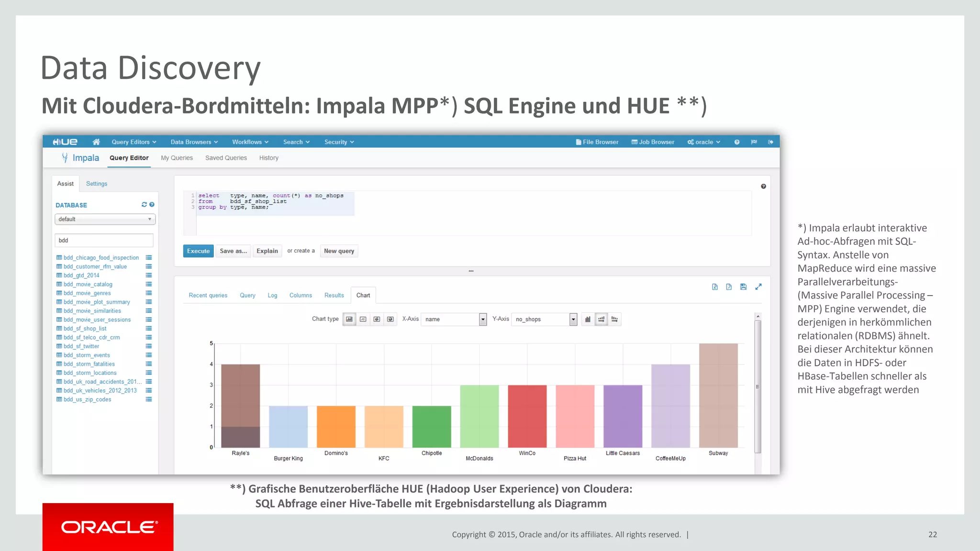Viewport: 980px width, 551px height.
Task: Preview sample data for bdd_gtd_2014
Action: click(149, 275)
